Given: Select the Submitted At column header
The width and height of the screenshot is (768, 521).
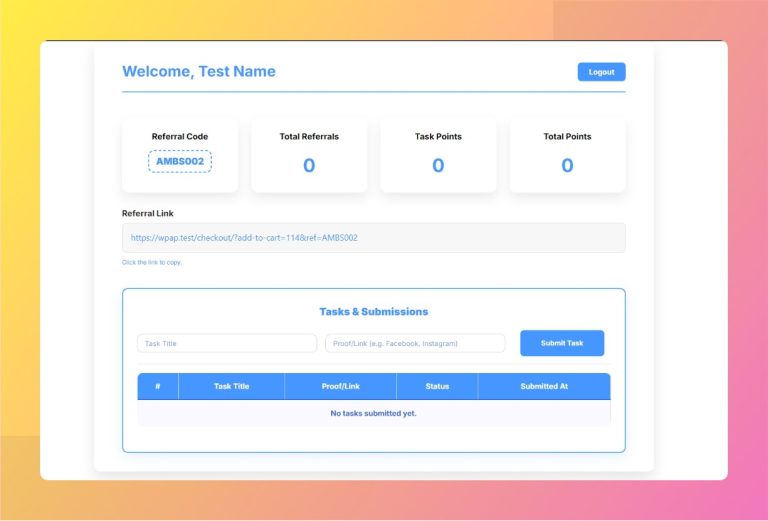Looking at the screenshot, I should [x=544, y=386].
